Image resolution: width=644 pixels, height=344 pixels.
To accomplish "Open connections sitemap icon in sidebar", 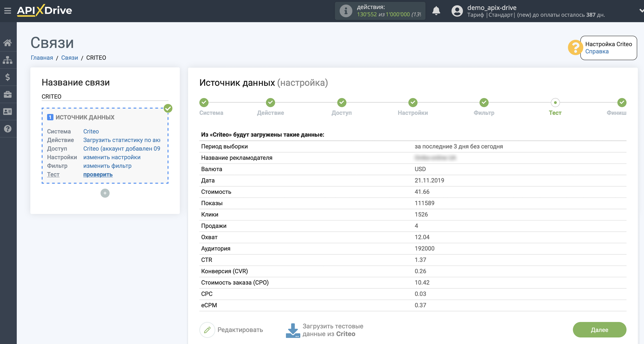I will coord(8,60).
